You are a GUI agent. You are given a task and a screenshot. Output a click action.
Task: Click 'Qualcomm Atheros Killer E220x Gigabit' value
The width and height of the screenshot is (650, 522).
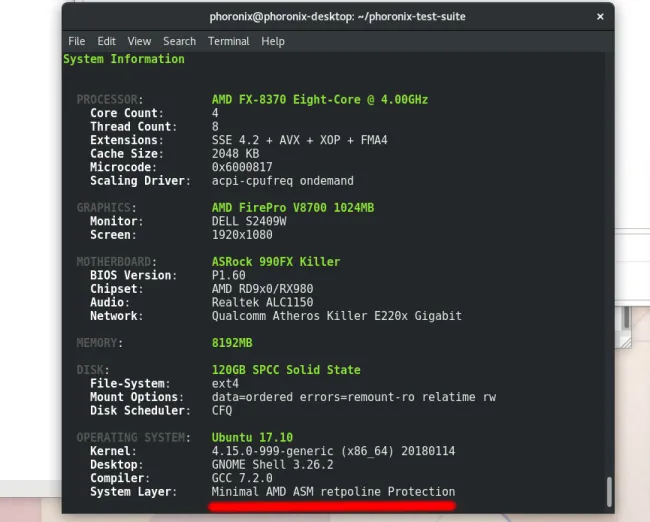click(337, 316)
